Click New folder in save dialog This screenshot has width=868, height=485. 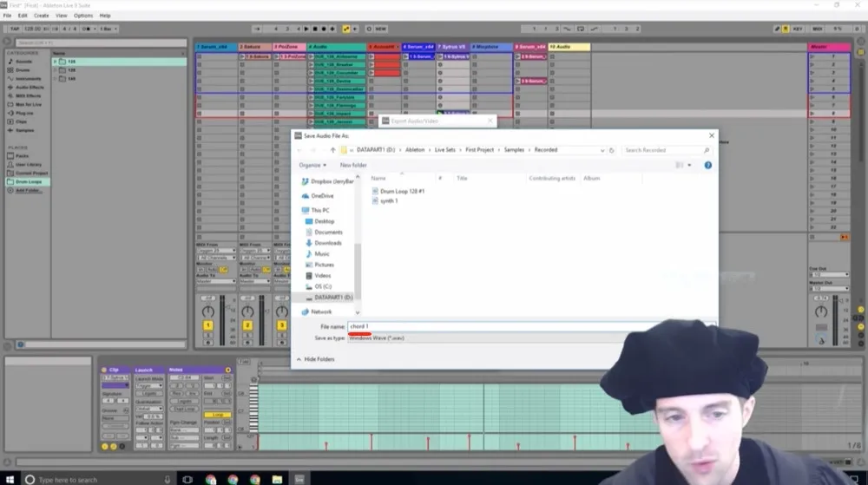coord(353,165)
